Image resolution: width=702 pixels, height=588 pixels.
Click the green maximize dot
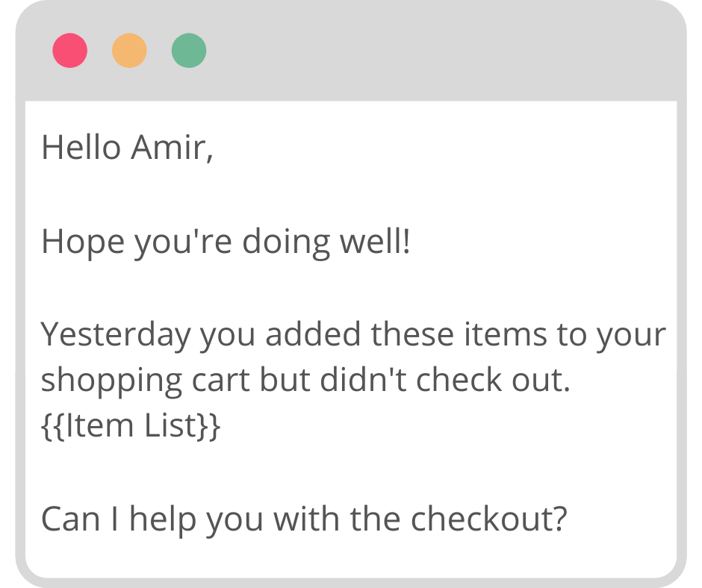(189, 51)
